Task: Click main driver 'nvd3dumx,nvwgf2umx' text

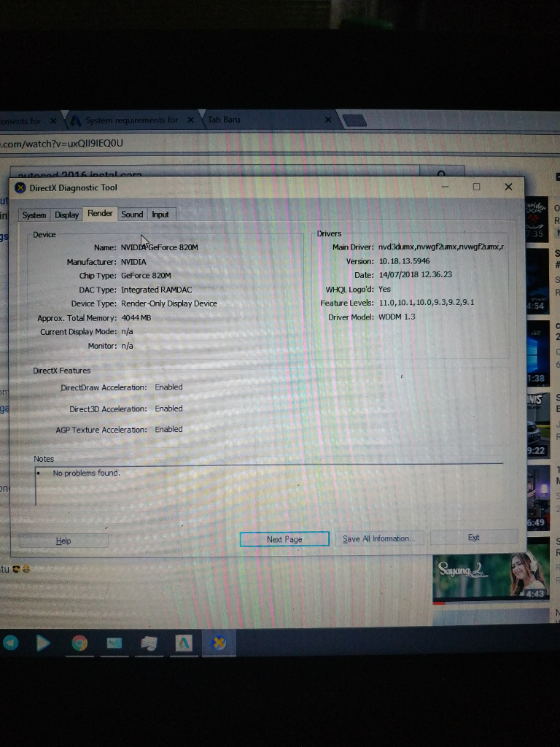Action: (441, 247)
